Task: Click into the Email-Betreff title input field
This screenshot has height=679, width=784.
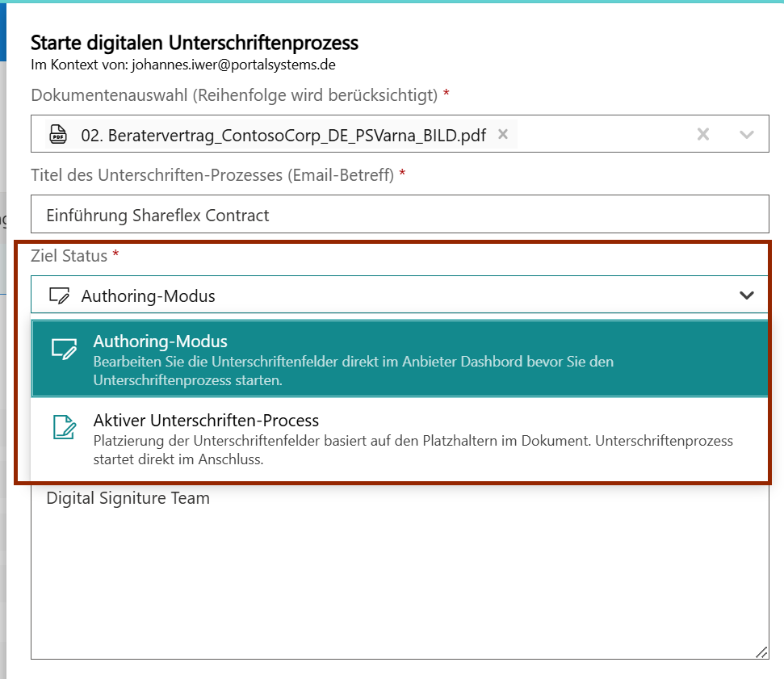Action: tap(400, 215)
